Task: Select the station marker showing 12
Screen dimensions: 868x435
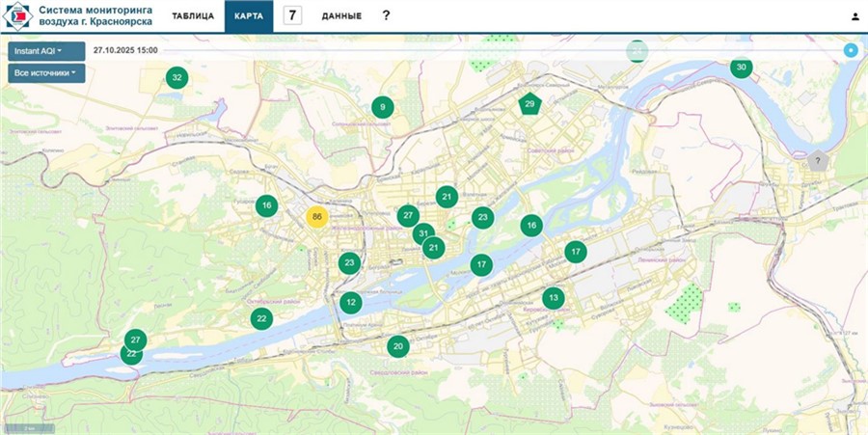Action: coord(351,302)
